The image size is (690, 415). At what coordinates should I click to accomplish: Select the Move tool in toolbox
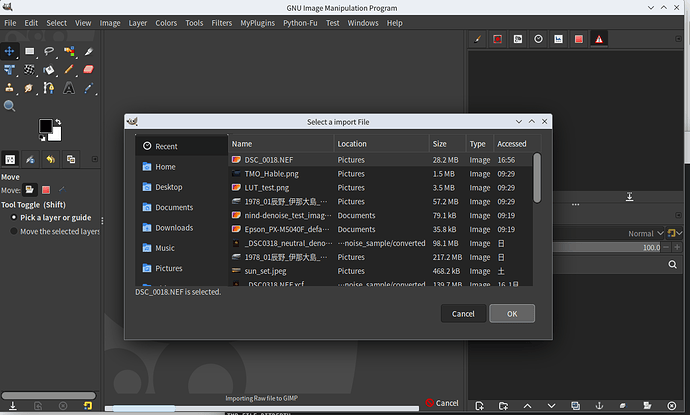[x=10, y=51]
